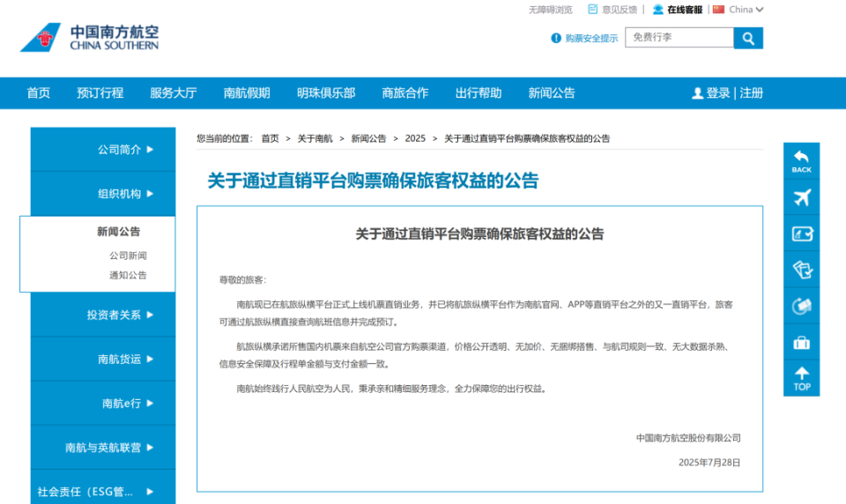
Task: Click the China flag icon
Action: 718,9
